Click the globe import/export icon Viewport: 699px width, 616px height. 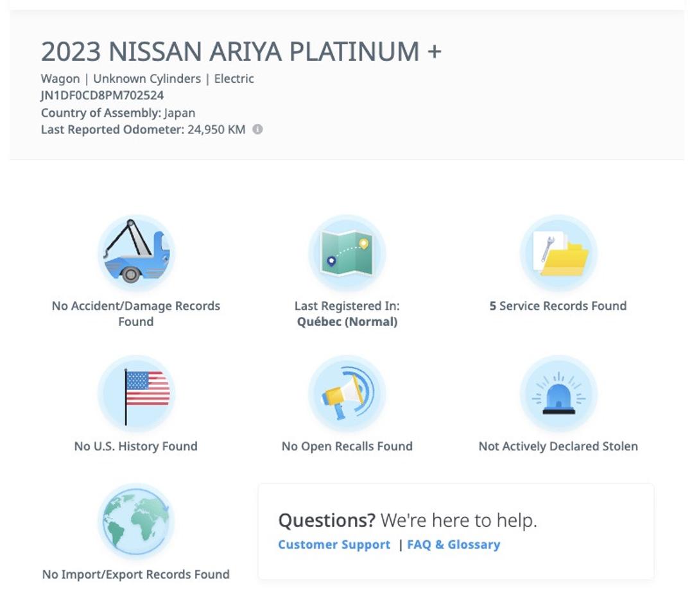point(136,522)
